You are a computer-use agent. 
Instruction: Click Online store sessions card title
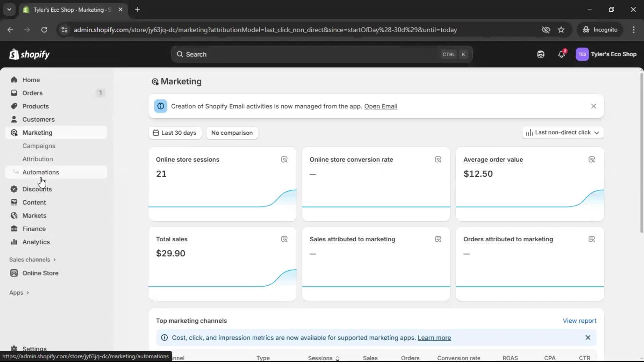click(187, 160)
